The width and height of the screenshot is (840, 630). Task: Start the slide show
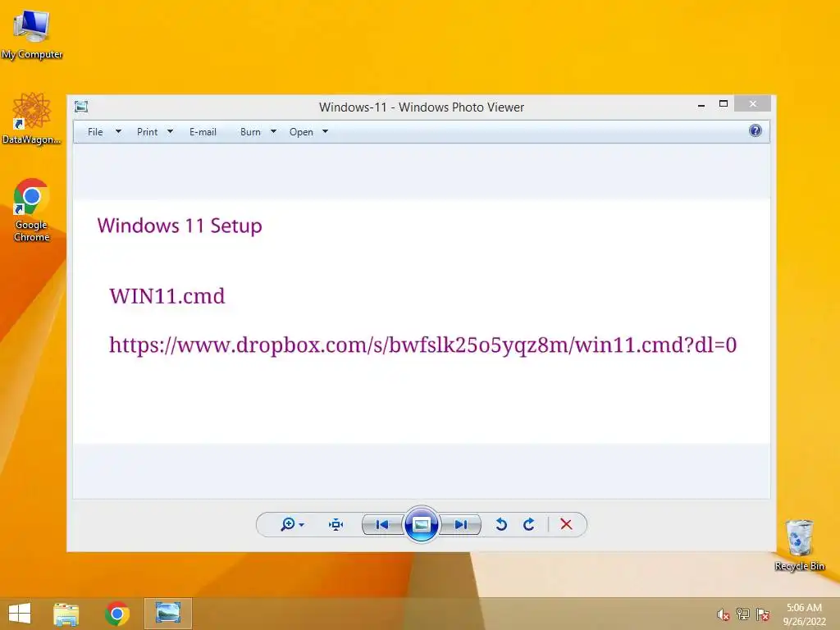[421, 524]
